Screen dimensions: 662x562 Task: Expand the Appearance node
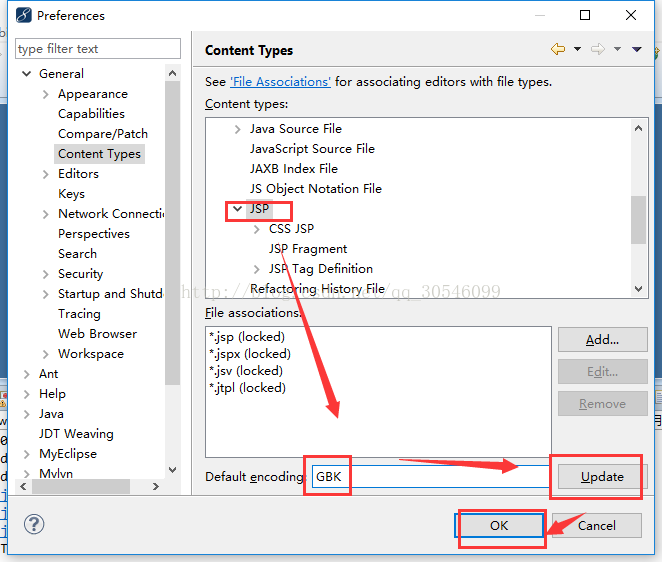[46, 94]
